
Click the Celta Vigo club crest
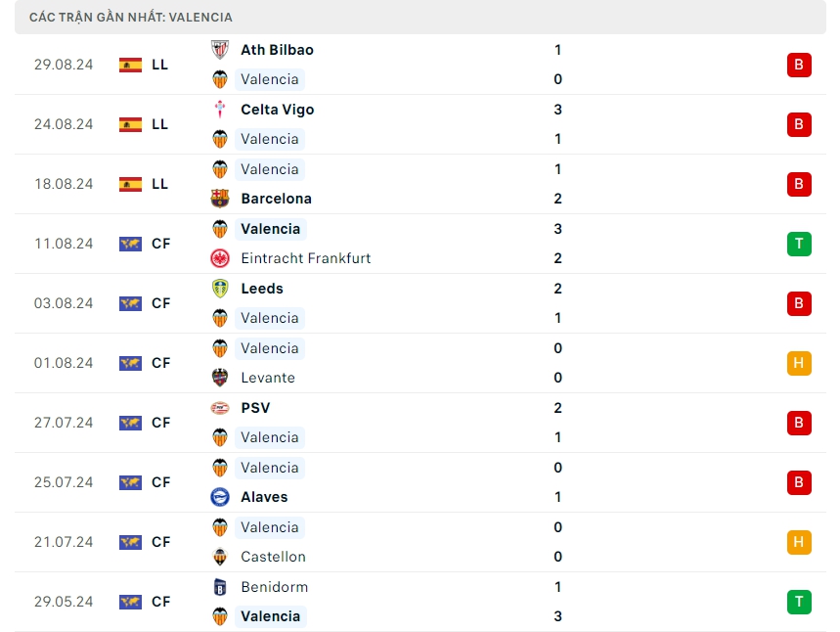pyautogui.click(x=220, y=110)
